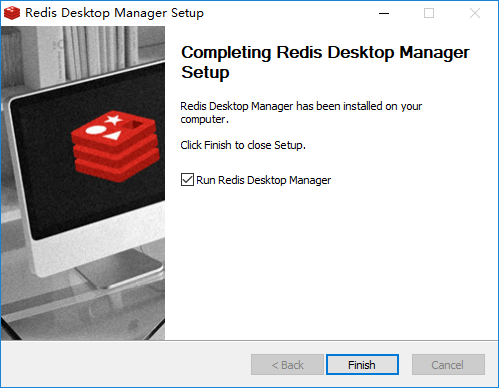The width and height of the screenshot is (499, 388).
Task: Click the Redis Desktop Manager Setup title text
Action: tap(115, 13)
